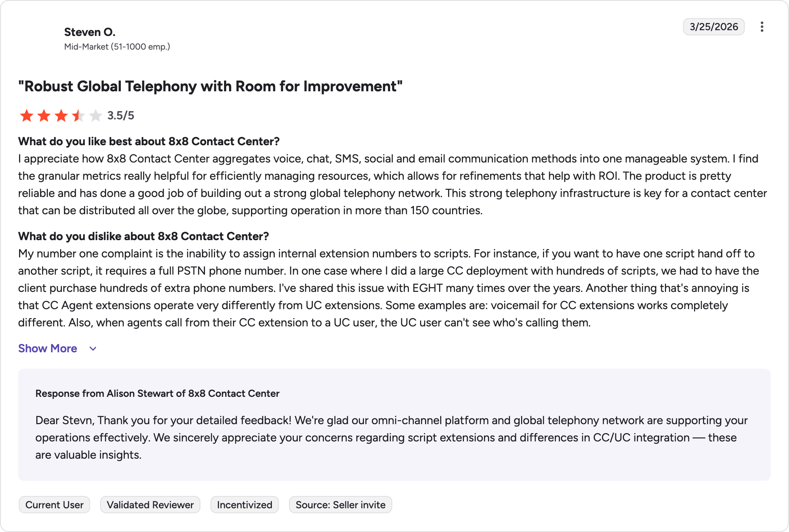Click Response from Alison Stewart heading
This screenshot has width=789, height=532.
point(158,393)
